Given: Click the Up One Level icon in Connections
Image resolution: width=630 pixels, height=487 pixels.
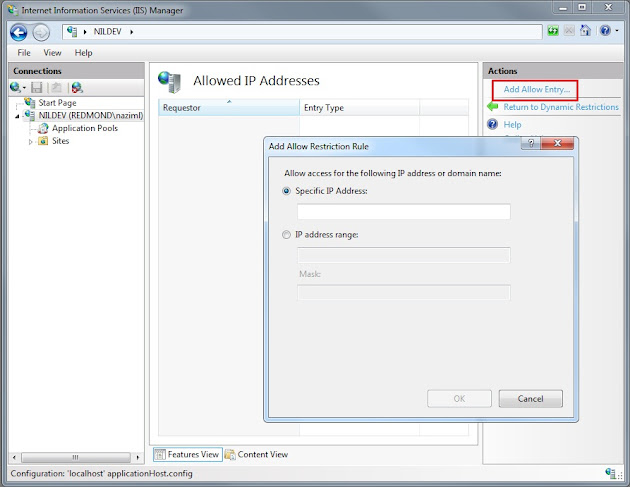Looking at the screenshot, I should [x=57, y=87].
